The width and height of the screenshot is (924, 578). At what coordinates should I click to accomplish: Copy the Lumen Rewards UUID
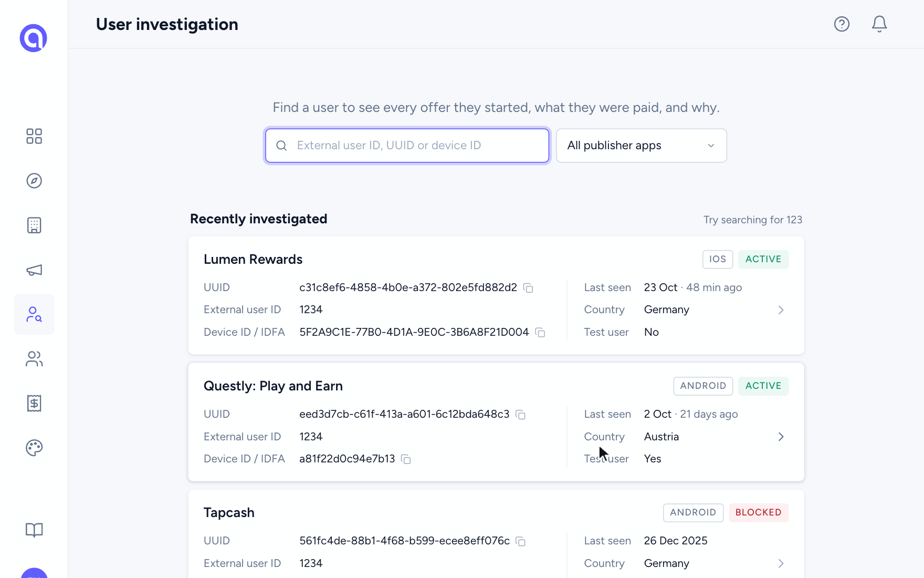point(529,288)
